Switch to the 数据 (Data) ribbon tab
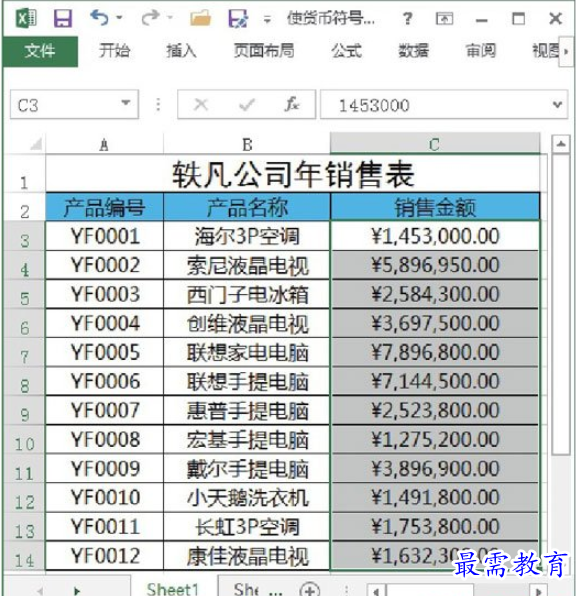Image resolution: width=576 pixels, height=596 pixels. (x=414, y=51)
